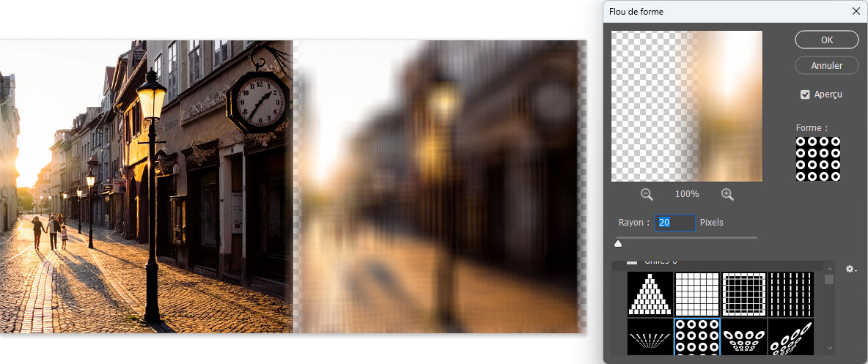Toggle the Aperçu preview checkbox

(805, 94)
